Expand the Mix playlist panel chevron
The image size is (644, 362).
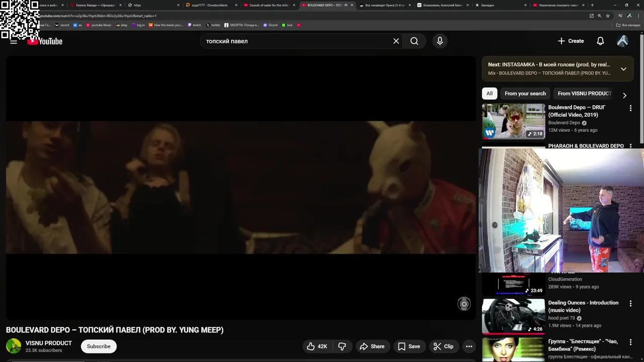coord(623,69)
